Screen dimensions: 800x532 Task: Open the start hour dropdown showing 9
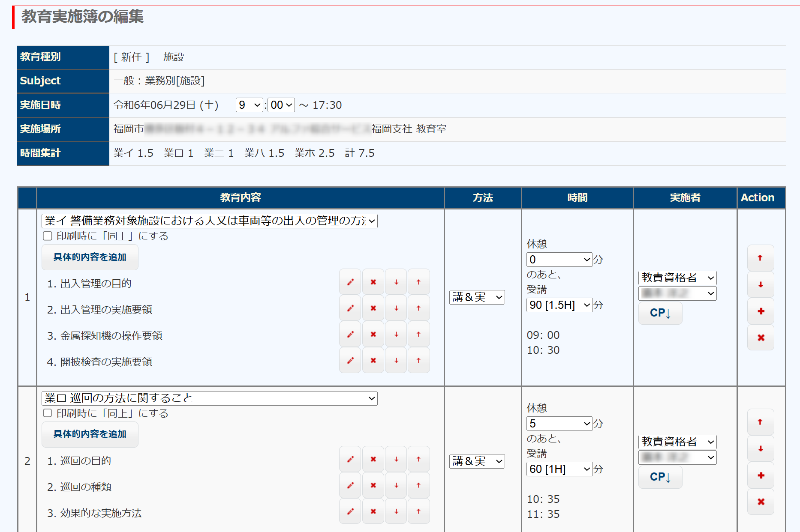[249, 105]
